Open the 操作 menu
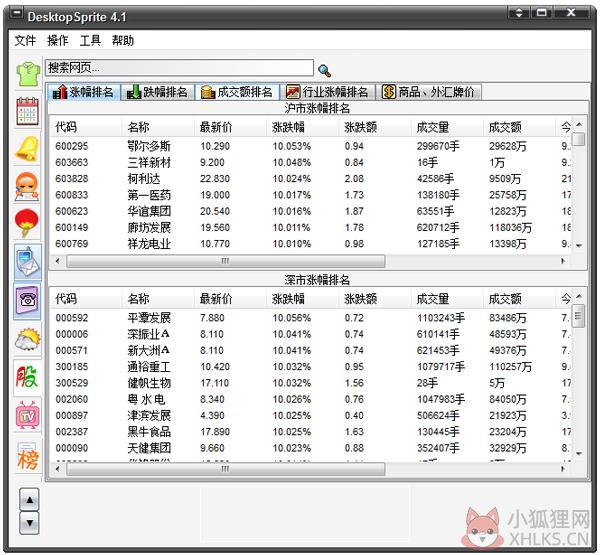The width and height of the screenshot is (600, 555). click(x=57, y=40)
